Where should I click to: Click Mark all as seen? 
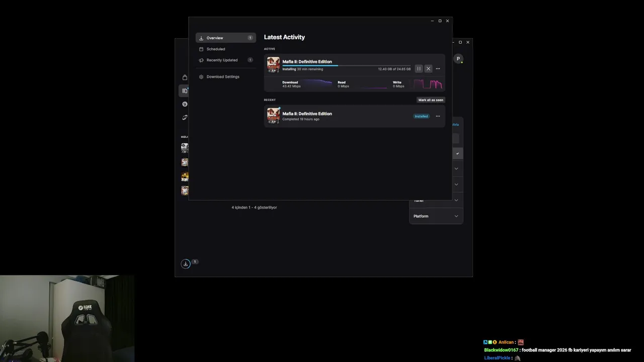[431, 100]
